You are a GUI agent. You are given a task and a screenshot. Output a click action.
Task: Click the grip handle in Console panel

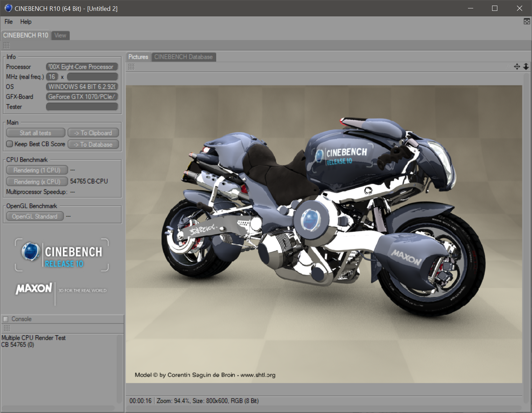point(7,328)
